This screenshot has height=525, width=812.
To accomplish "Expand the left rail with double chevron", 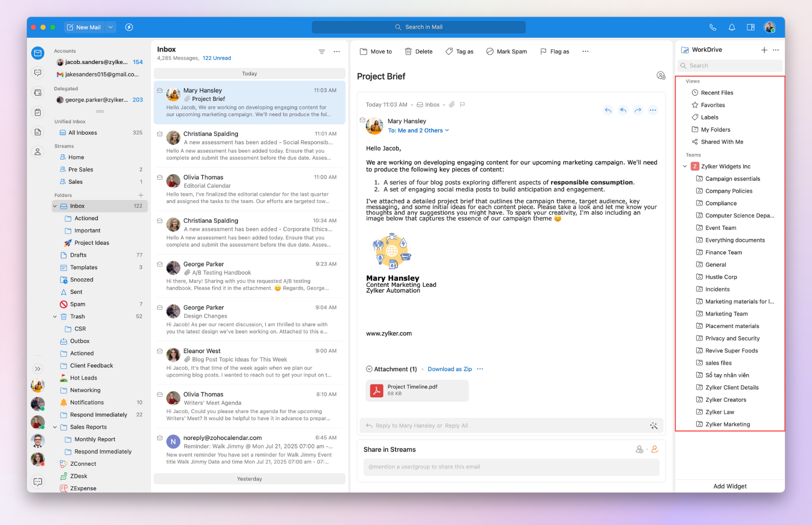I will coord(38,369).
